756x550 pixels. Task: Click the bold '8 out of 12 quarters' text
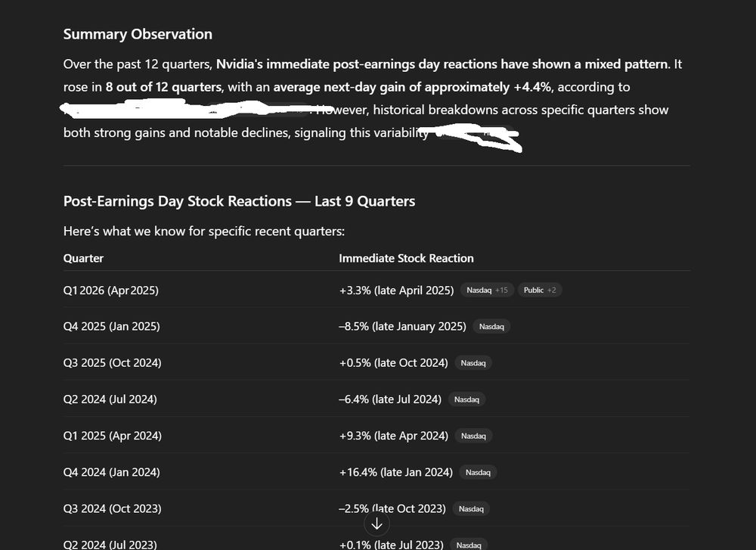(163, 87)
